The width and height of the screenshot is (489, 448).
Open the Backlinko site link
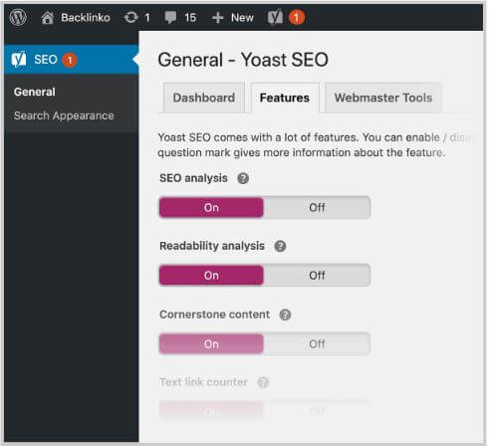(x=86, y=18)
